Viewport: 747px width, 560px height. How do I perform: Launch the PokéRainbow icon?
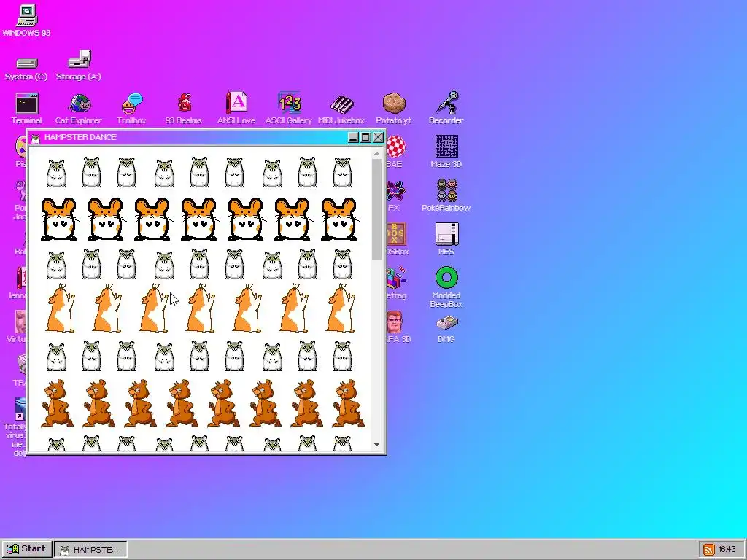446,195
